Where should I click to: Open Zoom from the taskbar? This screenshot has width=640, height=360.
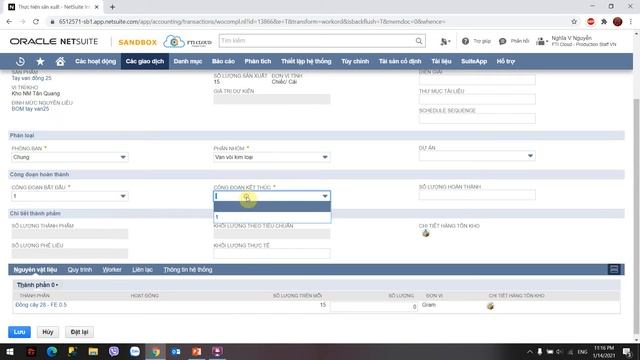135,351
